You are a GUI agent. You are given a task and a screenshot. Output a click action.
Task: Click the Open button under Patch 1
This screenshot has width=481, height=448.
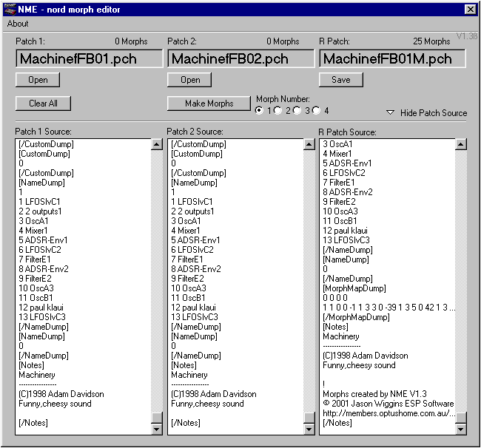pyautogui.click(x=38, y=80)
